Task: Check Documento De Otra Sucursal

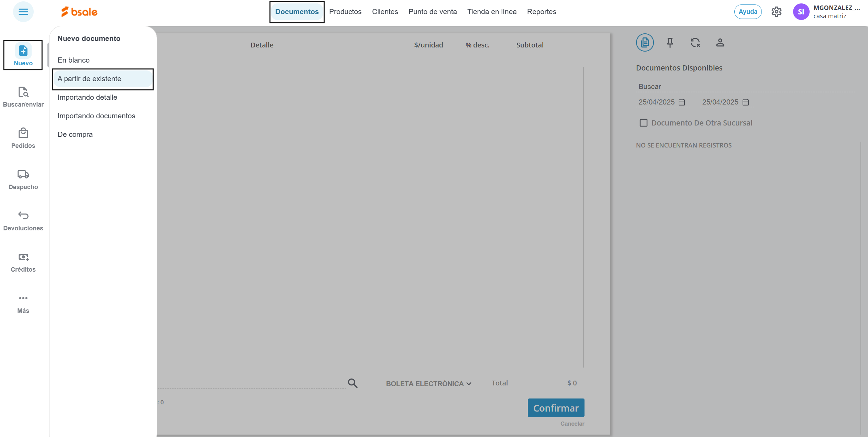Action: point(643,123)
